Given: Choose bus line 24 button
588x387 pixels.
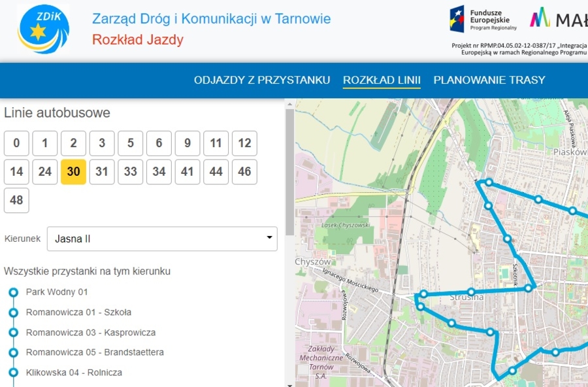Looking at the screenshot, I should (x=44, y=172).
